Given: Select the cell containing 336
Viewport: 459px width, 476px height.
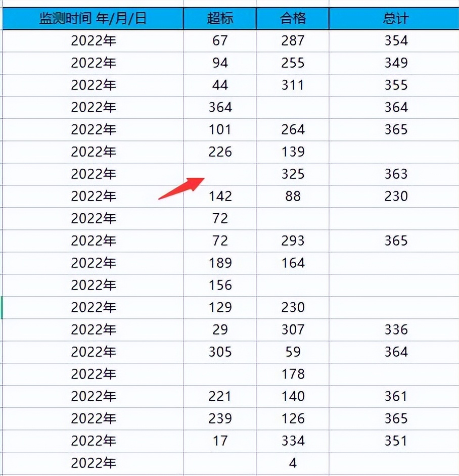Looking at the screenshot, I should pyautogui.click(x=394, y=329).
